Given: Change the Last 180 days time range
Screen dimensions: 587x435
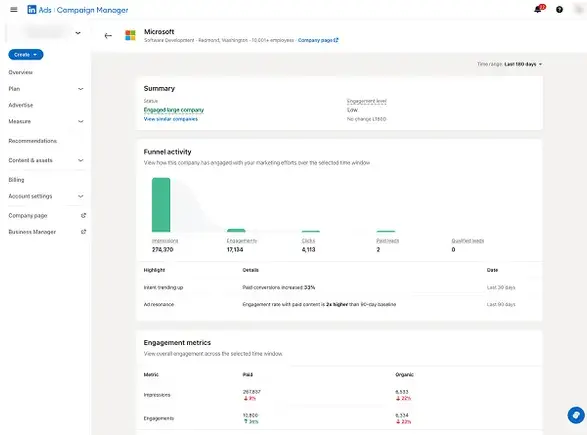Looking at the screenshot, I should 523,64.
